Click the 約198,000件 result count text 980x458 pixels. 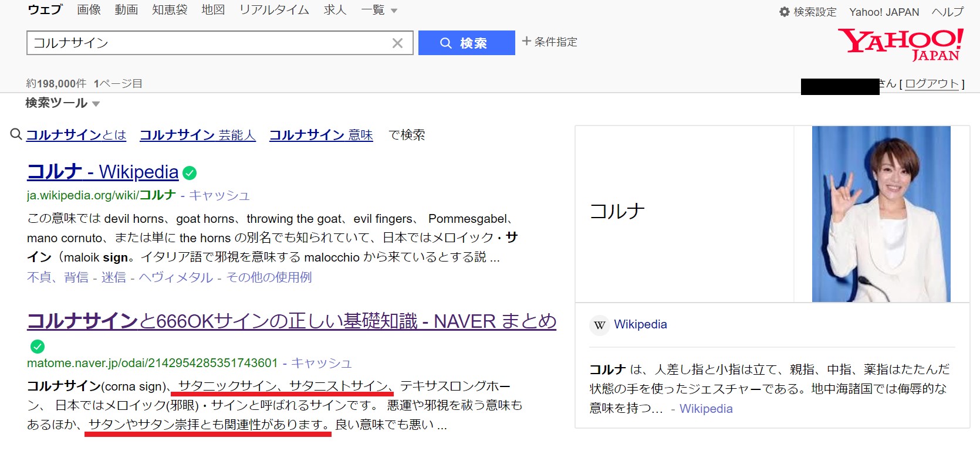pos(56,83)
